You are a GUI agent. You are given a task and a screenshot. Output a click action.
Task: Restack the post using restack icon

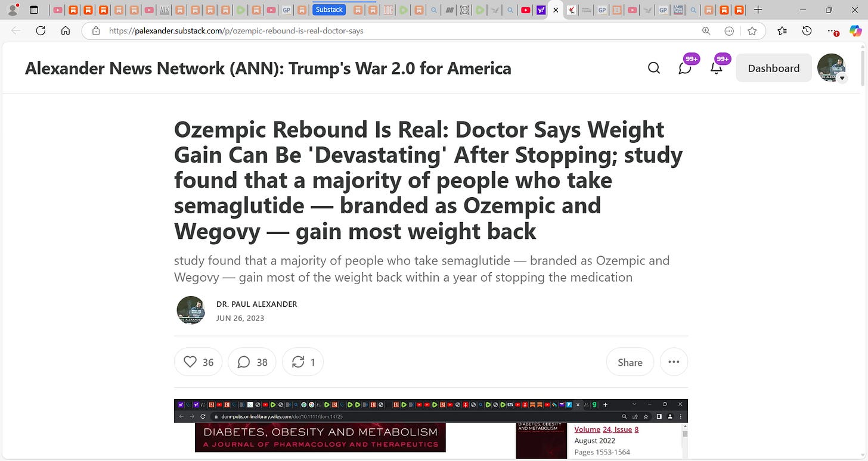coord(302,362)
